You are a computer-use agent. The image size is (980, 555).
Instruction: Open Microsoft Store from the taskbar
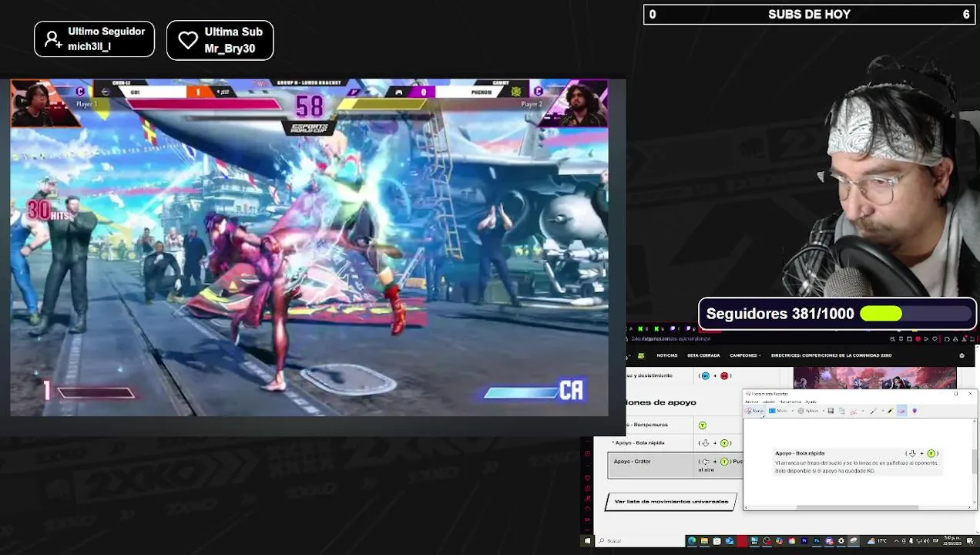tap(717, 541)
